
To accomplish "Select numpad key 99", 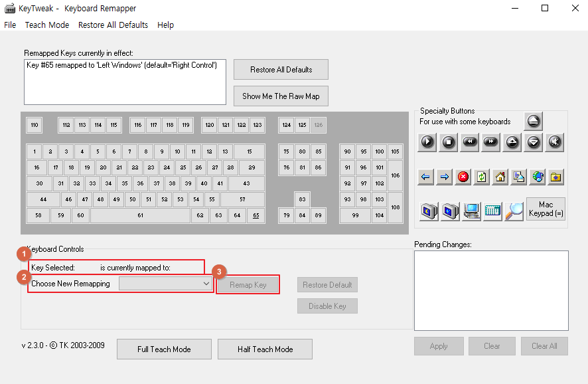I will point(355,215).
